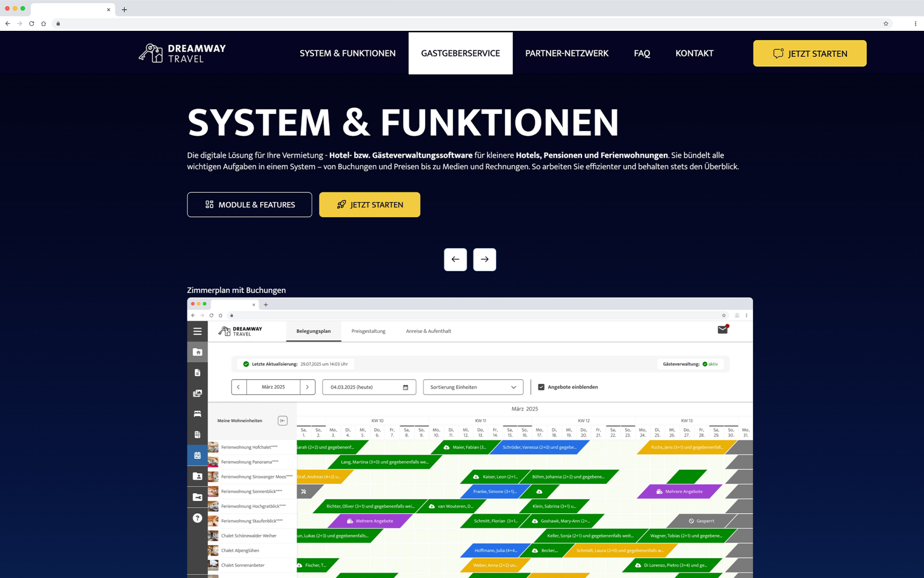Toggle Angebote einblenden checkbox
Image resolution: width=924 pixels, height=578 pixels.
point(541,387)
